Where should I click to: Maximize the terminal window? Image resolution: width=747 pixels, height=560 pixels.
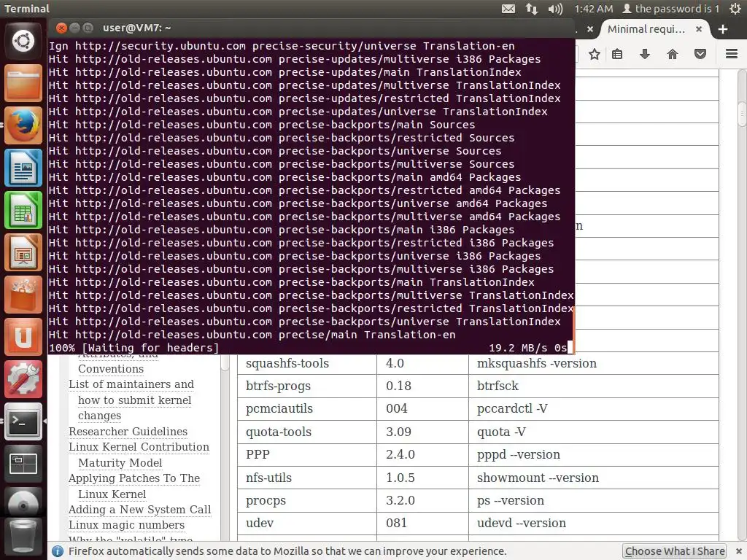point(88,28)
